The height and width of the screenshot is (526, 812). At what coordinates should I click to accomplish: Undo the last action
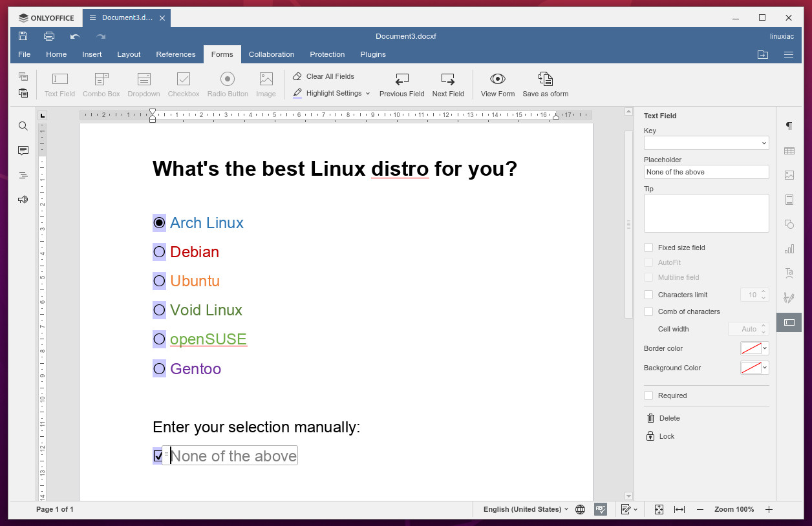click(x=75, y=36)
